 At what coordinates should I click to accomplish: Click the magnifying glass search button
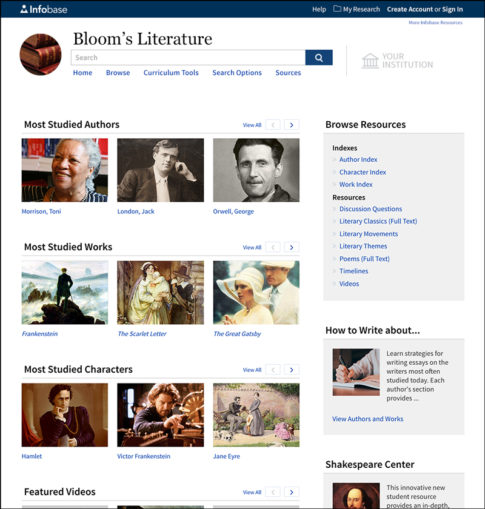[x=319, y=58]
